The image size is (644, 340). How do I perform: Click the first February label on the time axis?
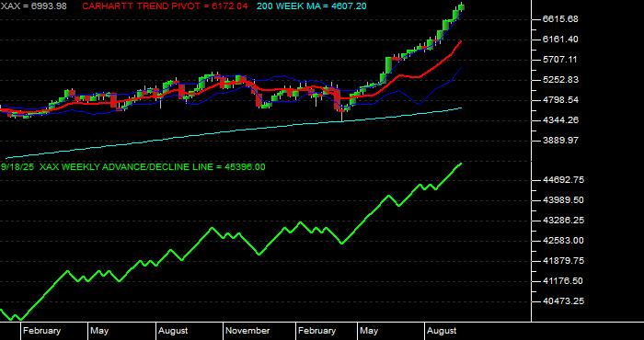42,331
